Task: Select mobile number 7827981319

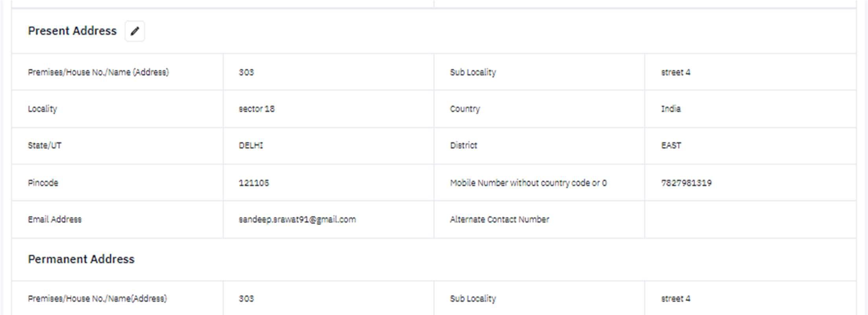Action: (x=686, y=183)
